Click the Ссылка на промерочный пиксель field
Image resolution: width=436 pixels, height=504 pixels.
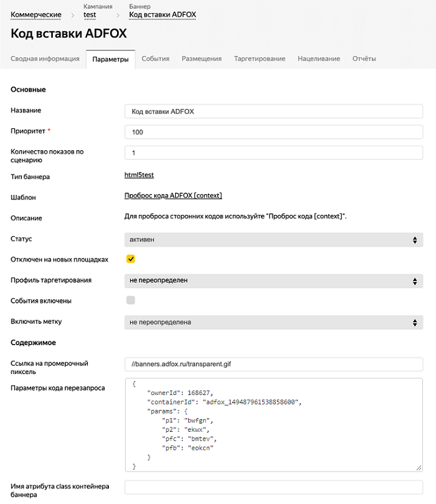coord(273,364)
